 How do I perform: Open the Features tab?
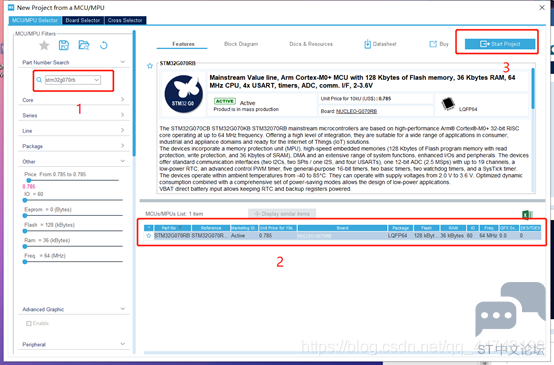click(183, 44)
